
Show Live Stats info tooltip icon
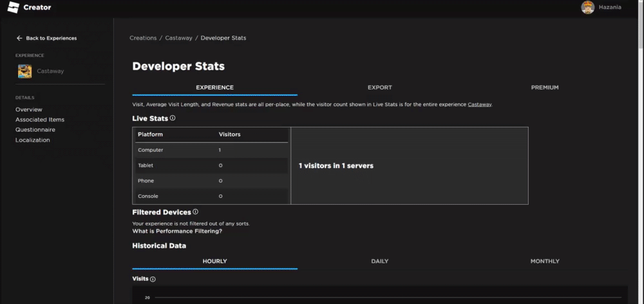173,118
